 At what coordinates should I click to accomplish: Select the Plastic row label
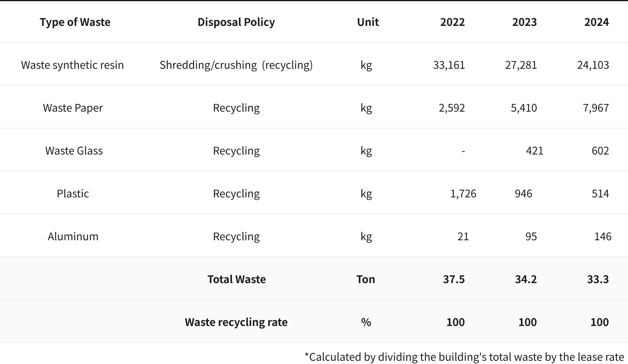[73, 193]
